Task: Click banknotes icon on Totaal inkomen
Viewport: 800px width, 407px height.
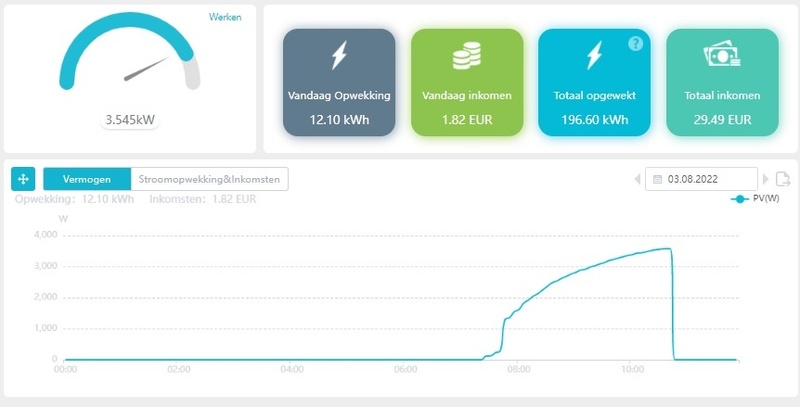Action: point(722,53)
